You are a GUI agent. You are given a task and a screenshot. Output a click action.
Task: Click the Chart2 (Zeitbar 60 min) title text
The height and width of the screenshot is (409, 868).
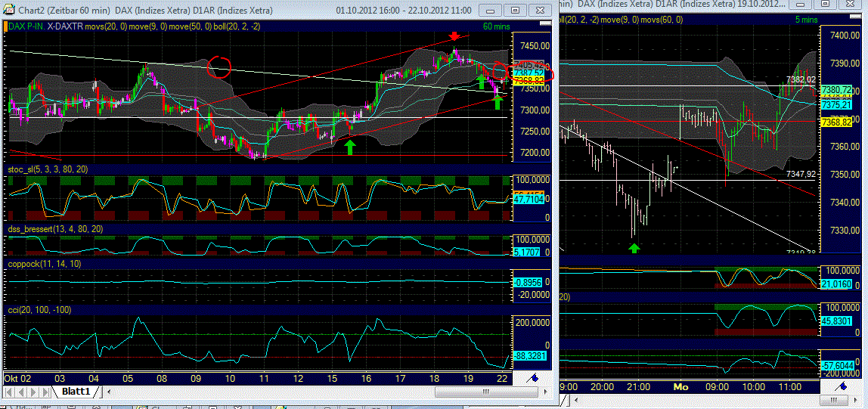[x=65, y=10]
